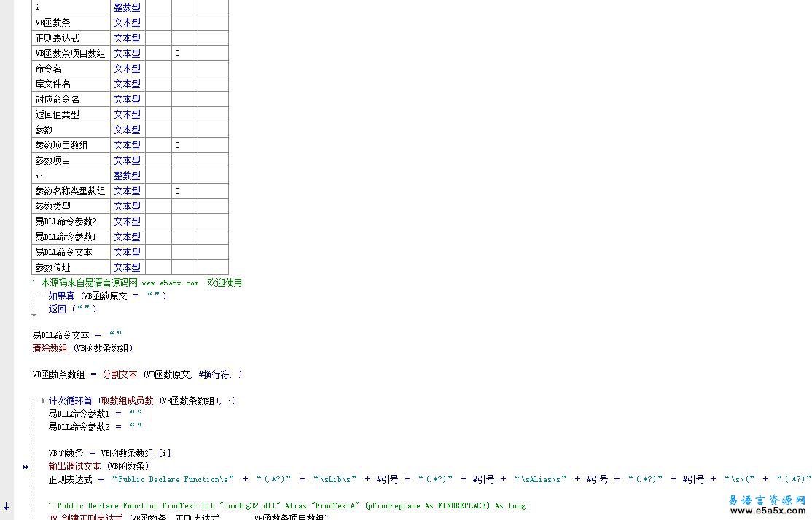This screenshot has height=520, width=812.
Task: Click the 分割文本 command
Action: [x=120, y=374]
